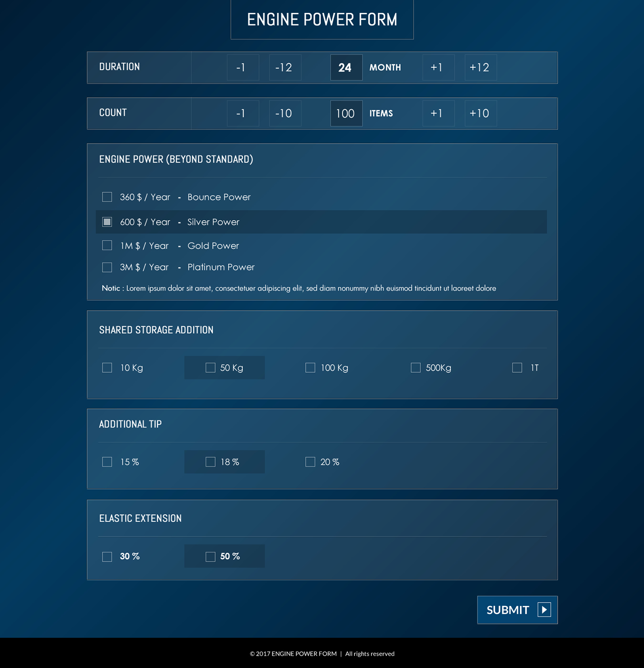Screen dimensions: 644x668
Task: Check the 3M $ / Year Platinum Power checkbox
Action: point(107,267)
